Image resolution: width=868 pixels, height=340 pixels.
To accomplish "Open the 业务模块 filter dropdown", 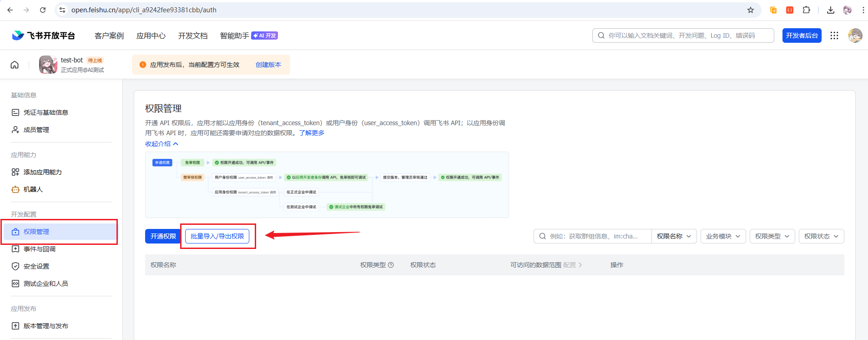I will (723, 236).
